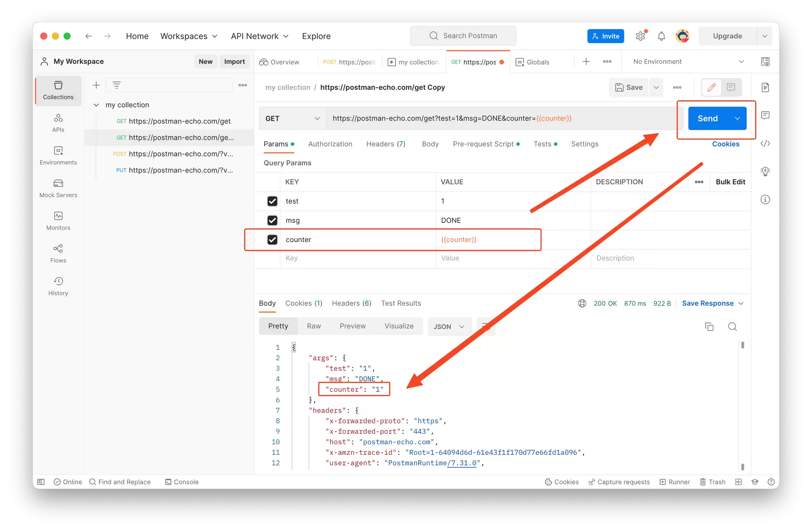Open a new request tab with plus
The width and height of the screenshot is (812, 532).
point(586,62)
